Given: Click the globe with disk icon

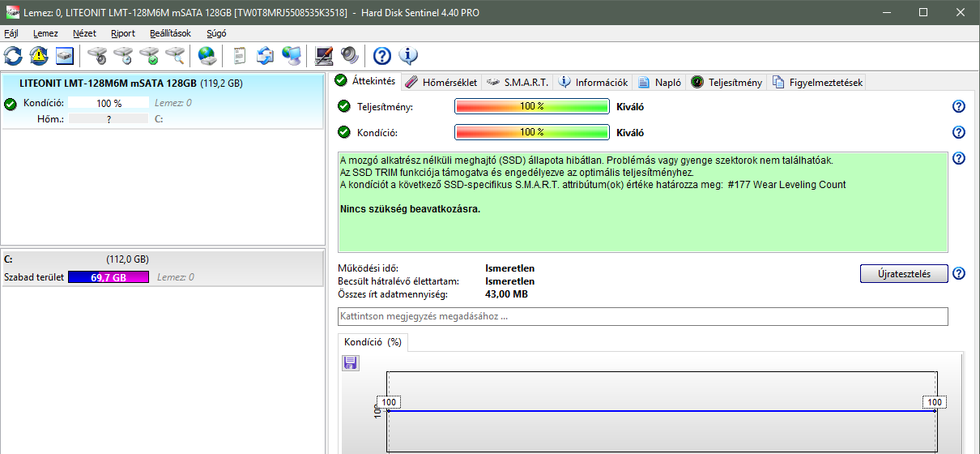Looking at the screenshot, I should [207, 56].
